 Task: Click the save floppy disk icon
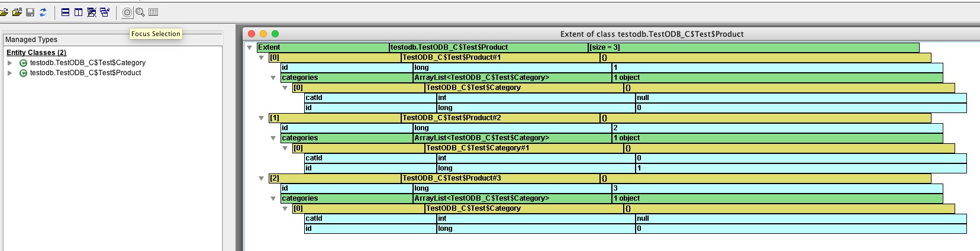click(x=30, y=12)
